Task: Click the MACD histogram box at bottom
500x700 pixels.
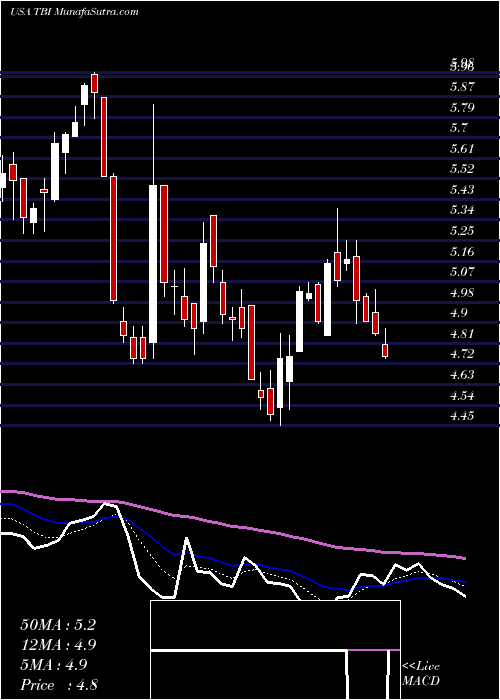Action: tap(275, 650)
